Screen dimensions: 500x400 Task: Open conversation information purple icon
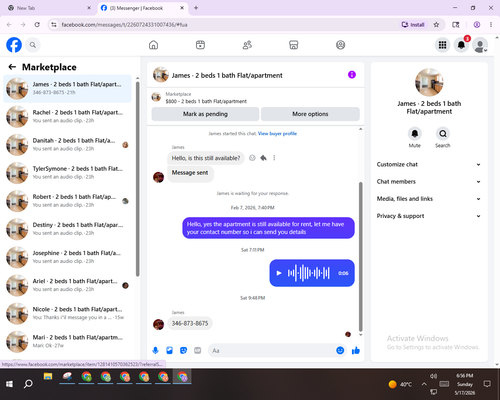(352, 75)
